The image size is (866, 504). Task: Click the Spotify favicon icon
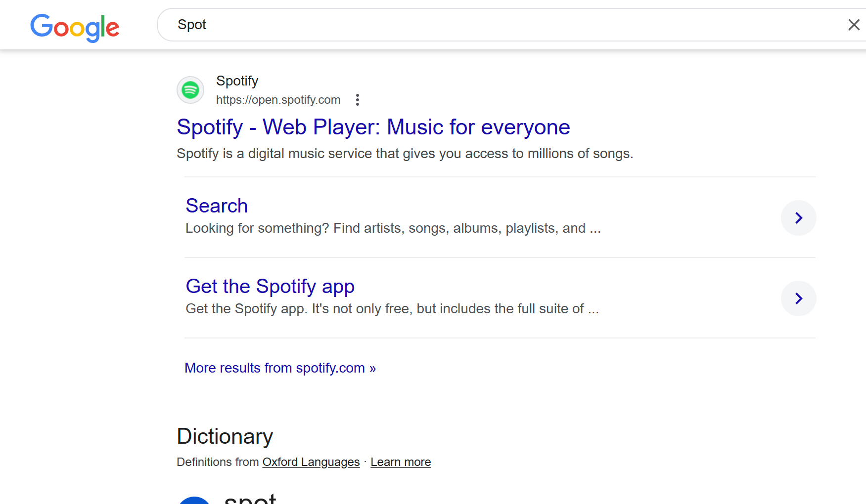click(x=190, y=90)
